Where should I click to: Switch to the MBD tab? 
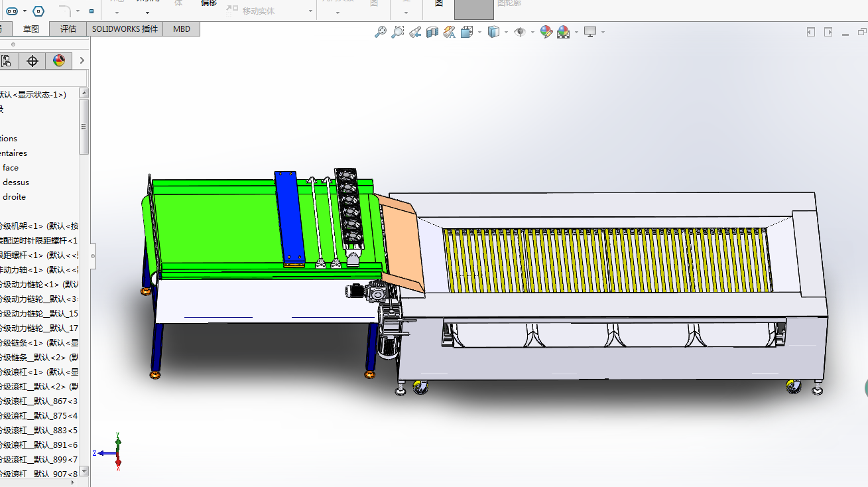click(182, 29)
